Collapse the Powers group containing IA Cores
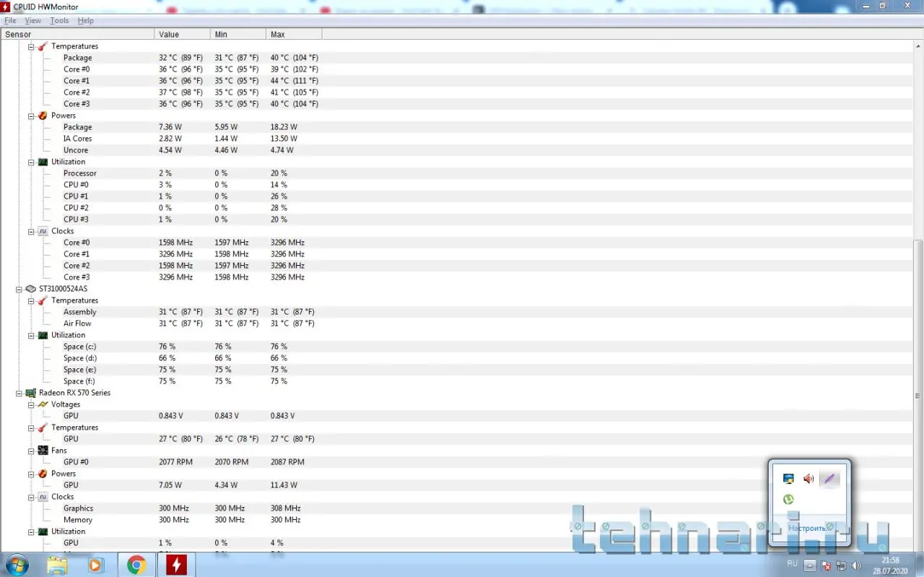The width and height of the screenshot is (924, 577). pos(31,116)
